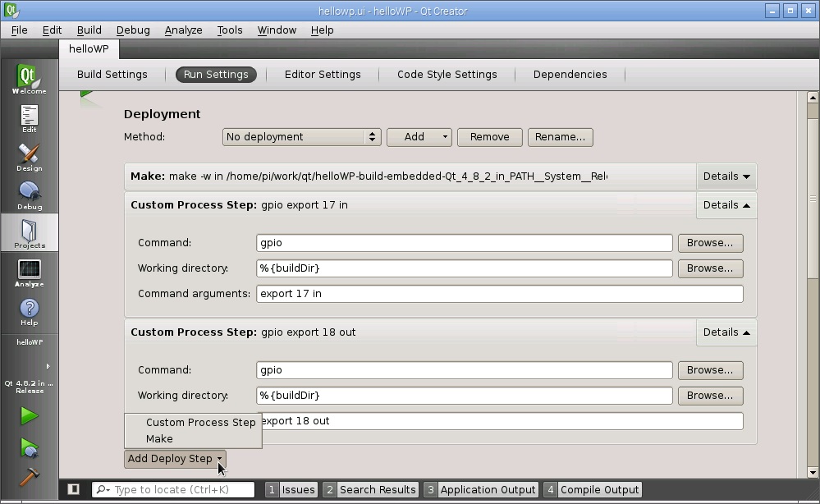Open the Build menu

pos(89,30)
